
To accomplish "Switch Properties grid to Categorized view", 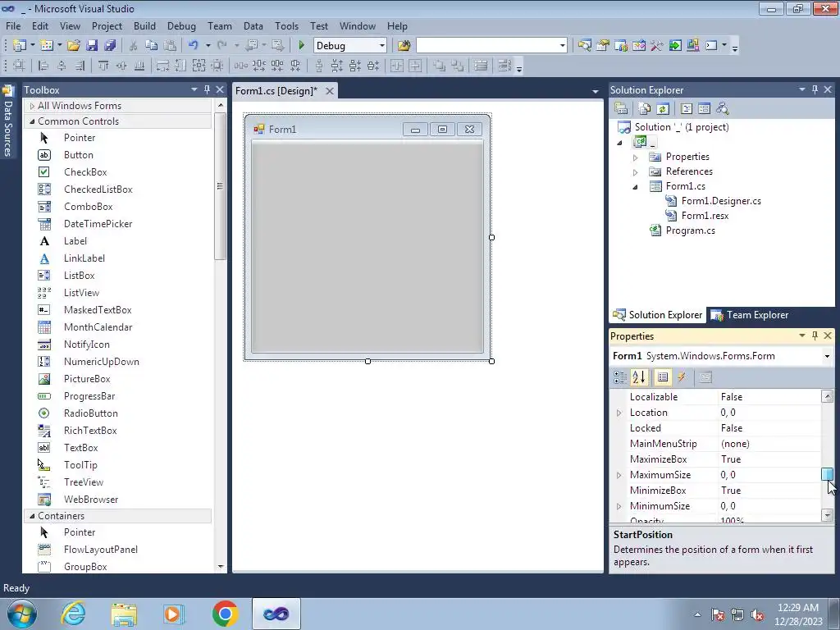I will 620,377.
